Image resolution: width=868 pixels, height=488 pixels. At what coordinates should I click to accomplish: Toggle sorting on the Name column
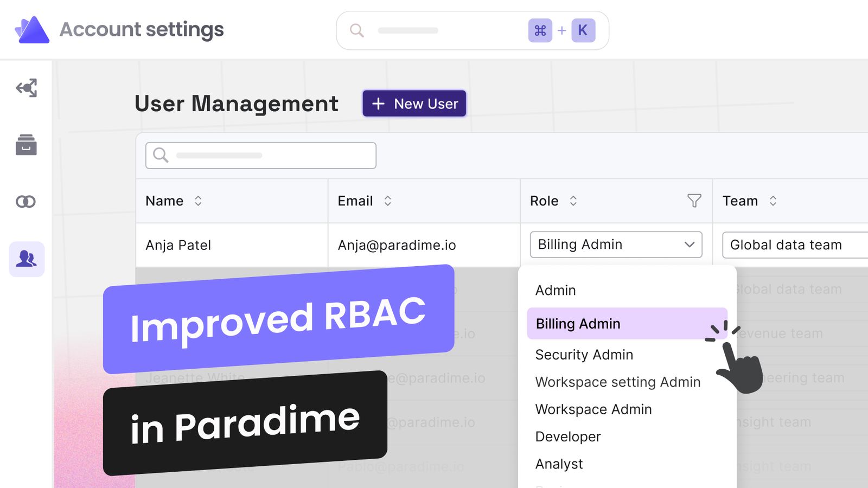tap(197, 201)
